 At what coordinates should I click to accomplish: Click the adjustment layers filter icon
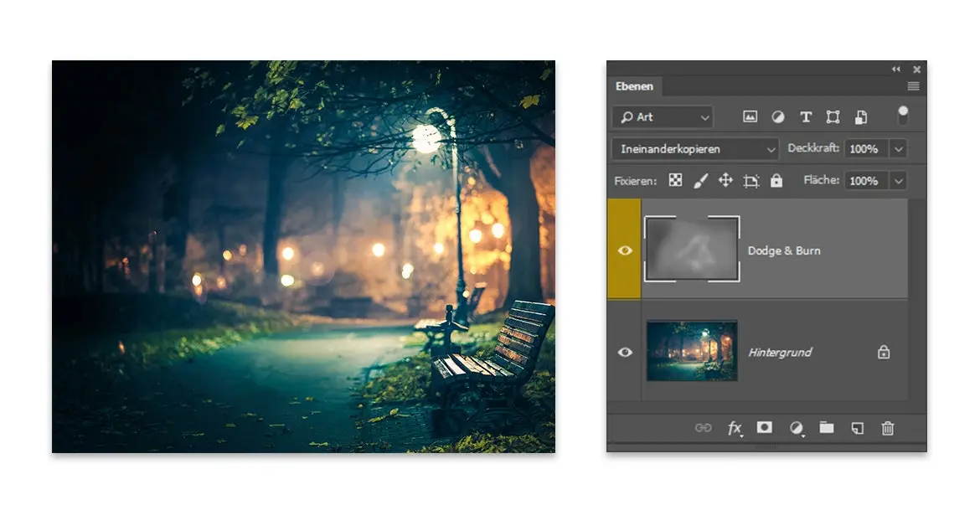point(778,117)
